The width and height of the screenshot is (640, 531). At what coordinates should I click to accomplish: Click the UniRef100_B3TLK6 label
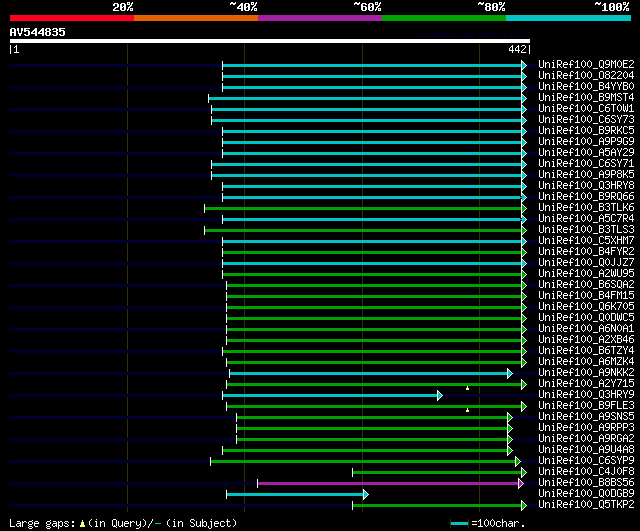coord(586,208)
